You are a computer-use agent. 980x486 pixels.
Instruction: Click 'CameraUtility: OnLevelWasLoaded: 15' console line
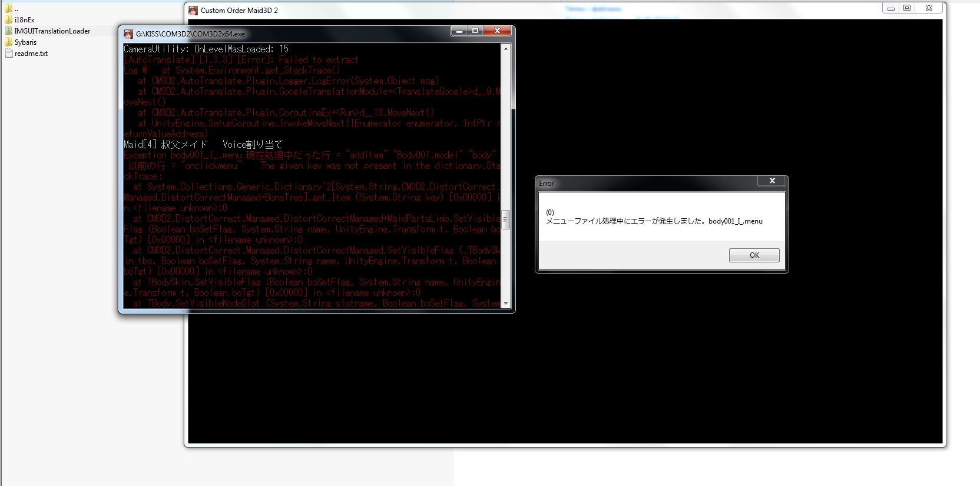(x=206, y=49)
